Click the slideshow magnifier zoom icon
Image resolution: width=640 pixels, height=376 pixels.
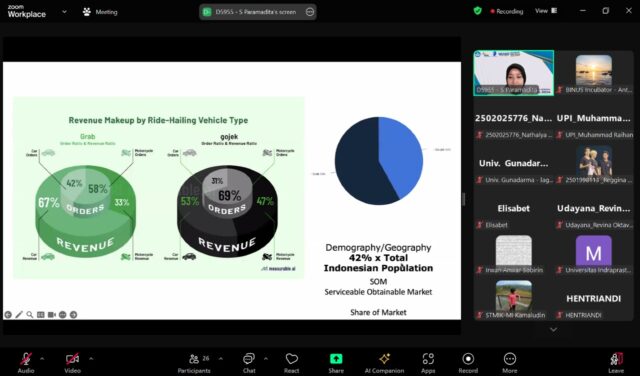[x=30, y=315]
